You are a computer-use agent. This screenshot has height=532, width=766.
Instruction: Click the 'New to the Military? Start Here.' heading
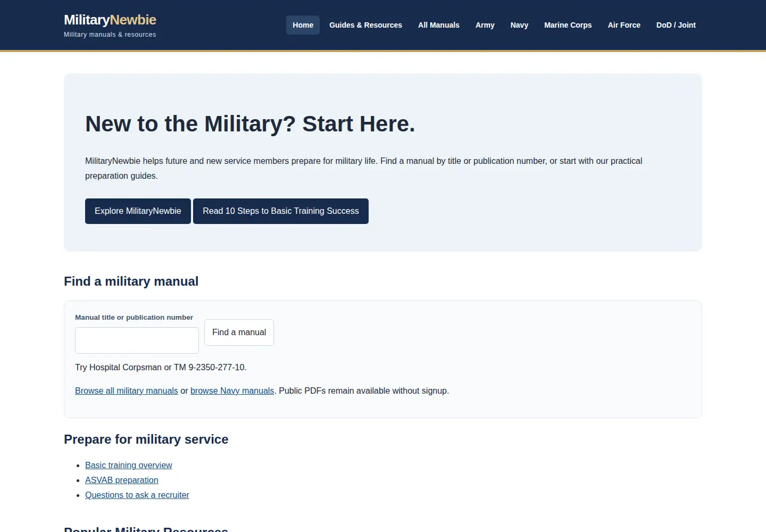tap(250, 124)
